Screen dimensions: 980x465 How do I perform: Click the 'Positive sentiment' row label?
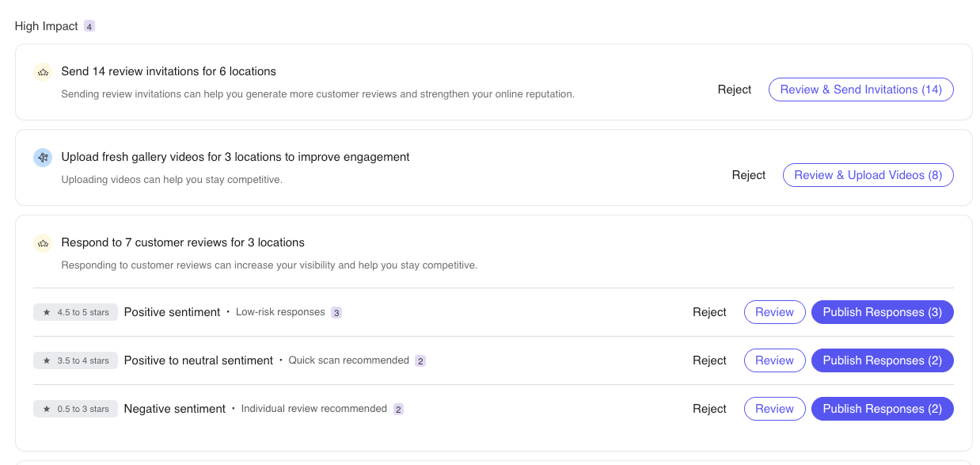172,312
